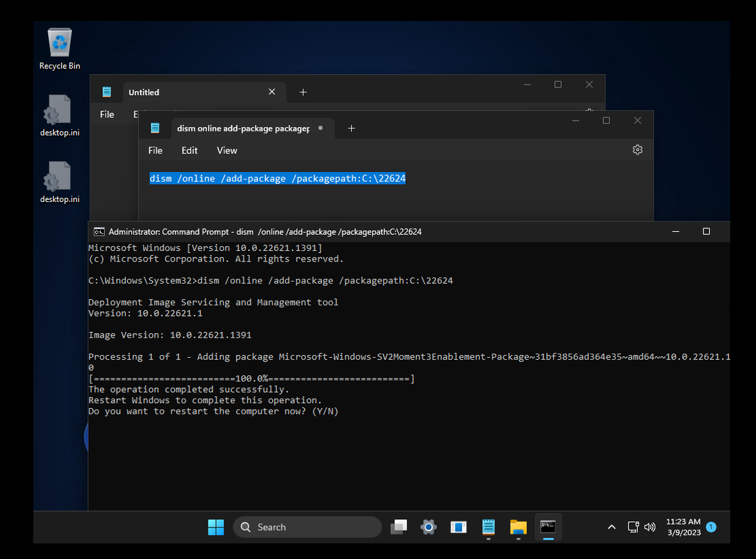Click the Command Prompt title bar icon
Viewport: 756px width, 559px height.
point(99,232)
